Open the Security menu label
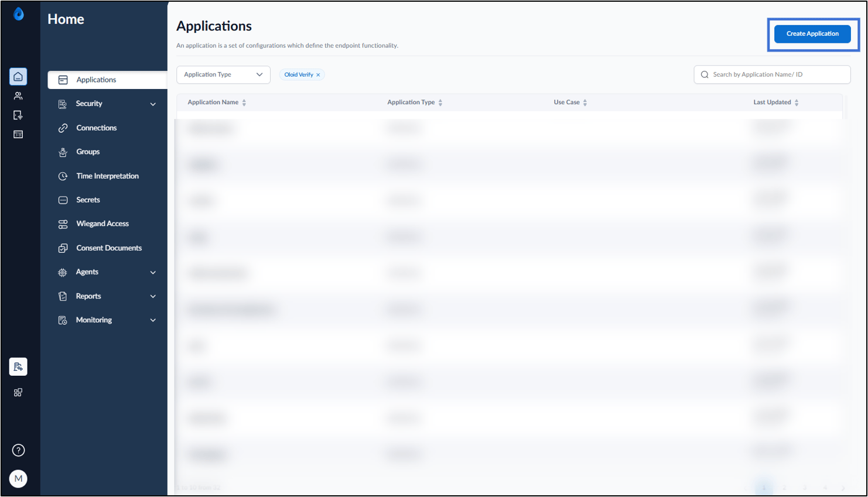The width and height of the screenshot is (868, 497). tap(89, 104)
